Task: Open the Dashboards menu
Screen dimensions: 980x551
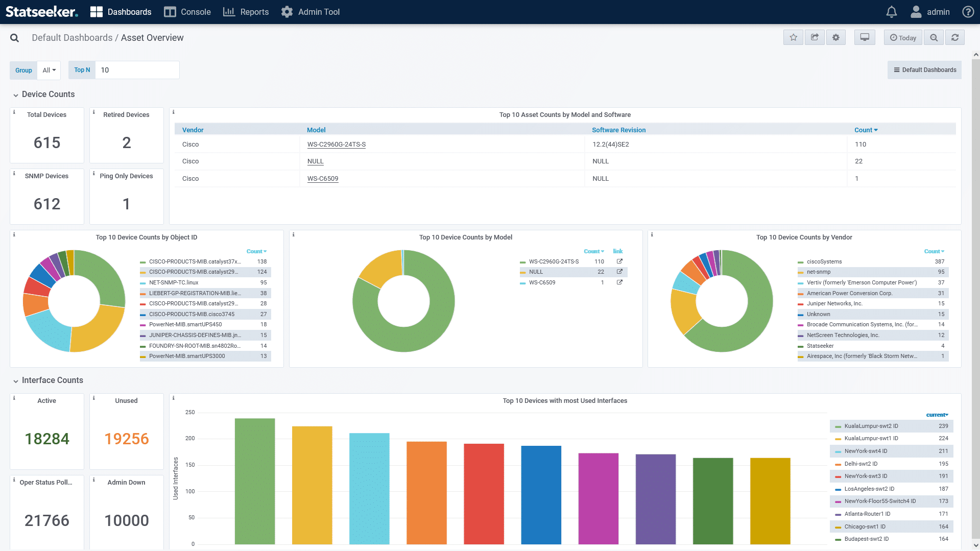Action: click(121, 12)
